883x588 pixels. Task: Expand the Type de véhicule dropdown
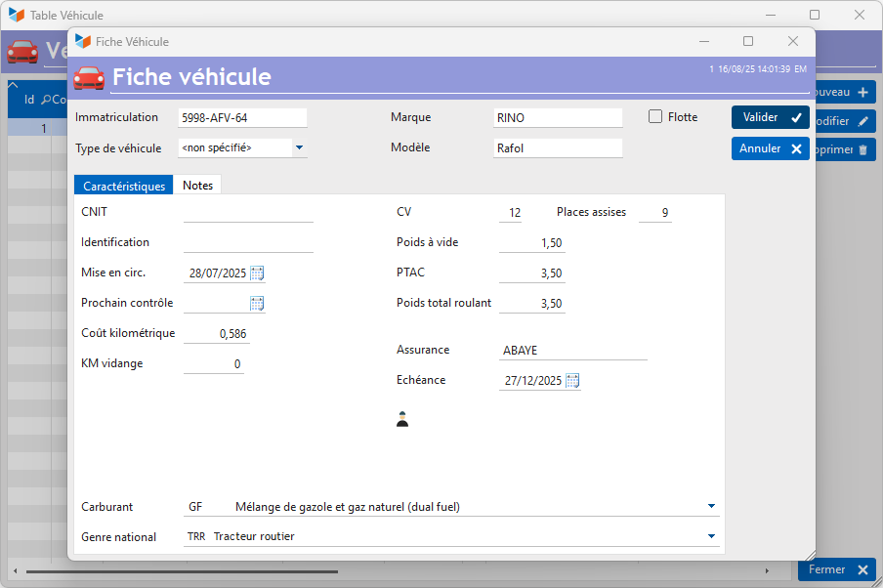(299, 147)
